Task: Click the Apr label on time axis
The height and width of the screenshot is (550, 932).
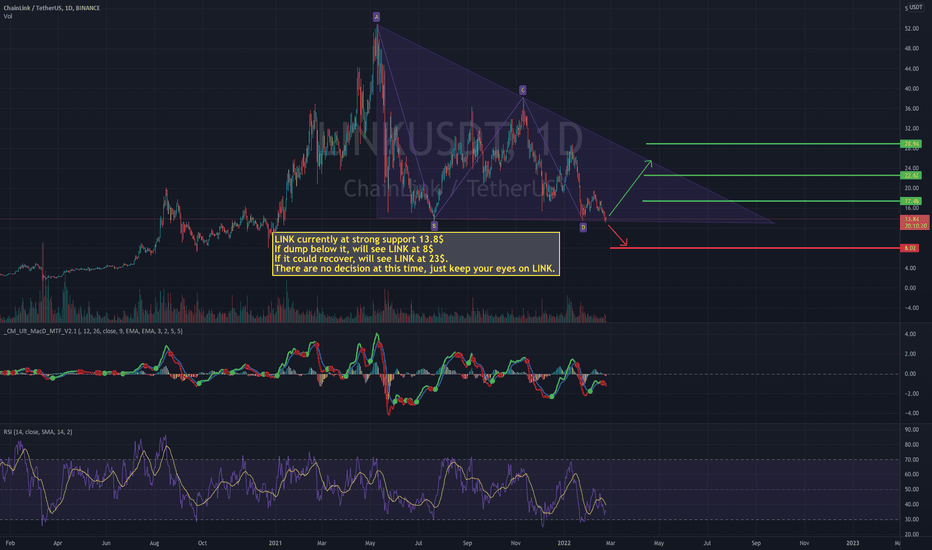Action: pos(58,543)
